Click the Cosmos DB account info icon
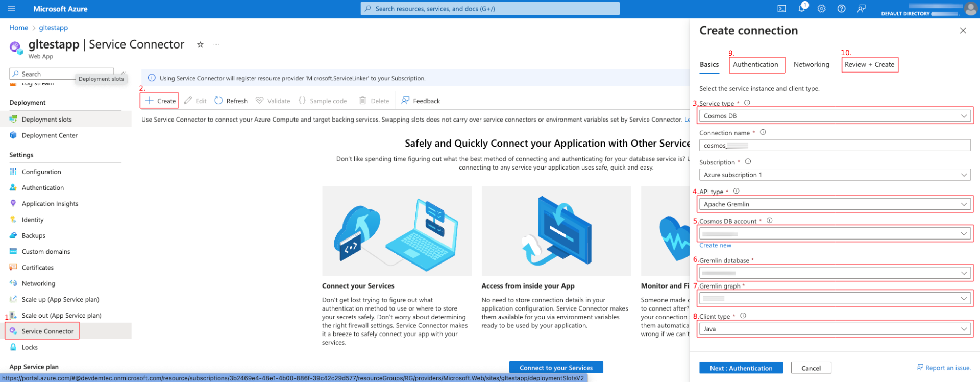Screen dimensions: 980x382 pos(769,221)
